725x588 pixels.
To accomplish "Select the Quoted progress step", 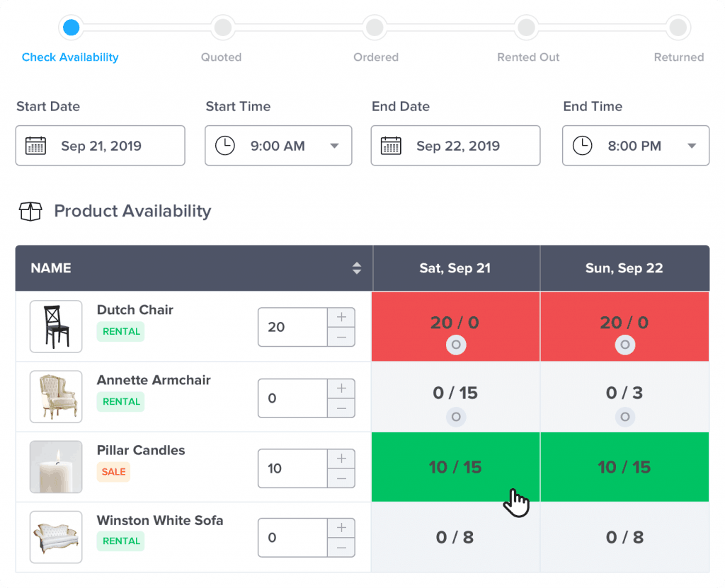I will (222, 28).
